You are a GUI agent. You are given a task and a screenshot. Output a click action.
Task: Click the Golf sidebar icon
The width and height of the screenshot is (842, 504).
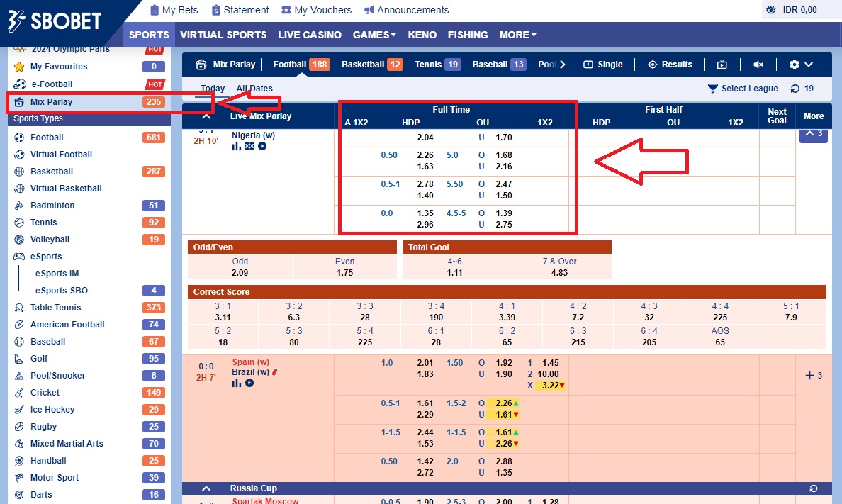click(x=19, y=359)
